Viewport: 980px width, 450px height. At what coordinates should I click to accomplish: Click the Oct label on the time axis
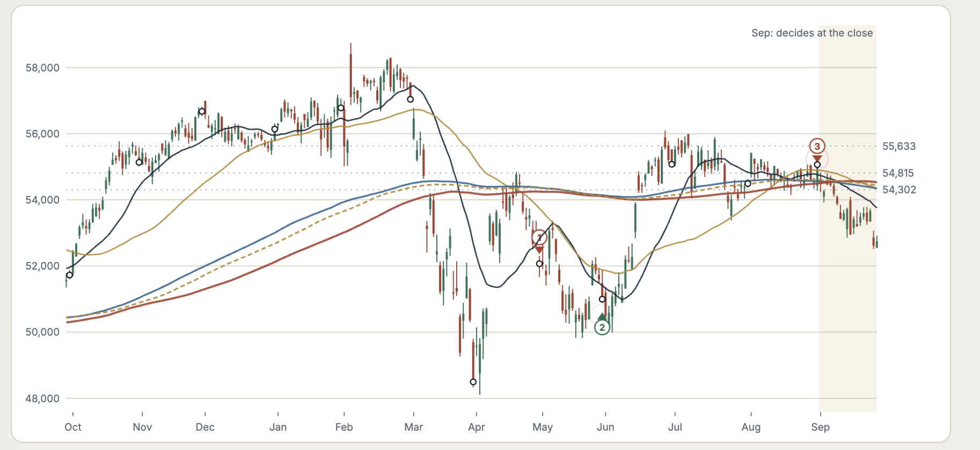(x=73, y=427)
